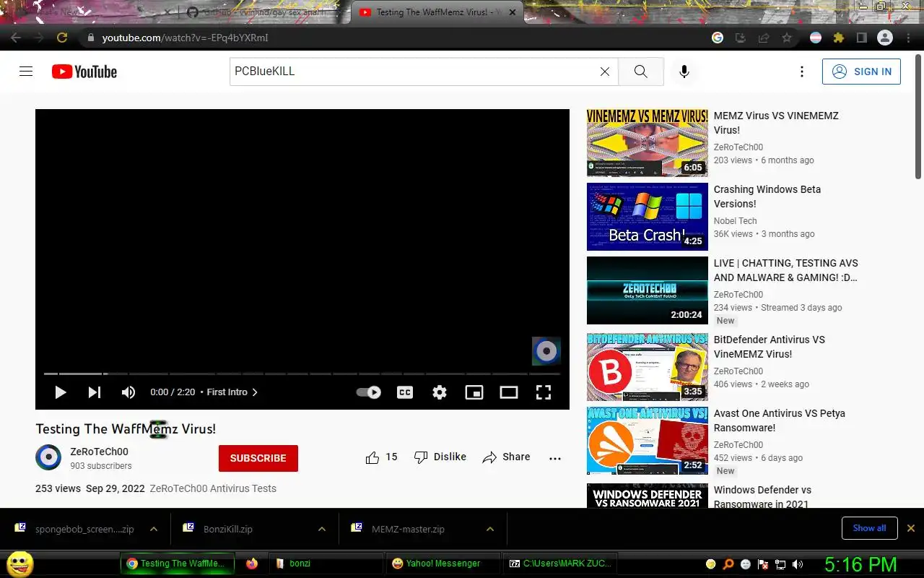
Task: Open Avast One Antivirus VS Petya thumbnail
Action: [x=648, y=441]
